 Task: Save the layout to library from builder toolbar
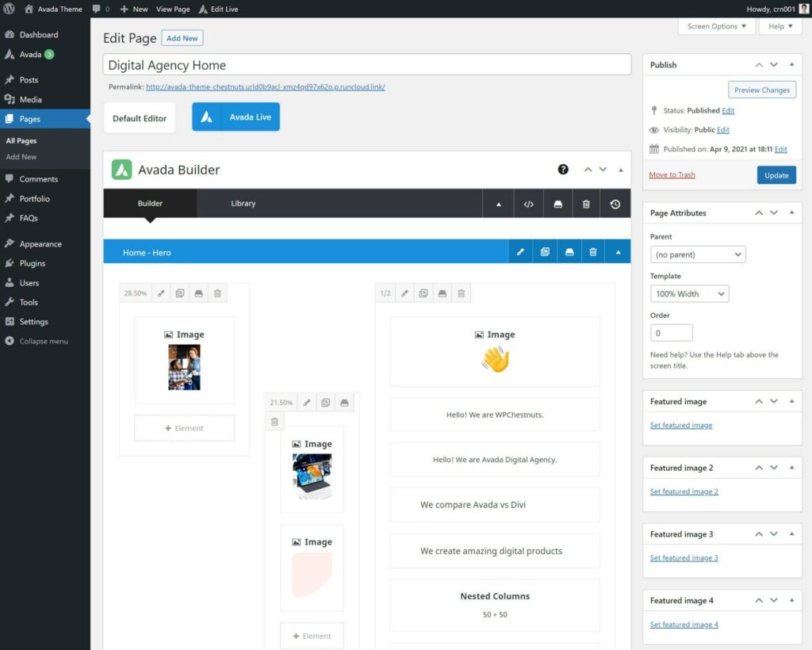(x=557, y=204)
